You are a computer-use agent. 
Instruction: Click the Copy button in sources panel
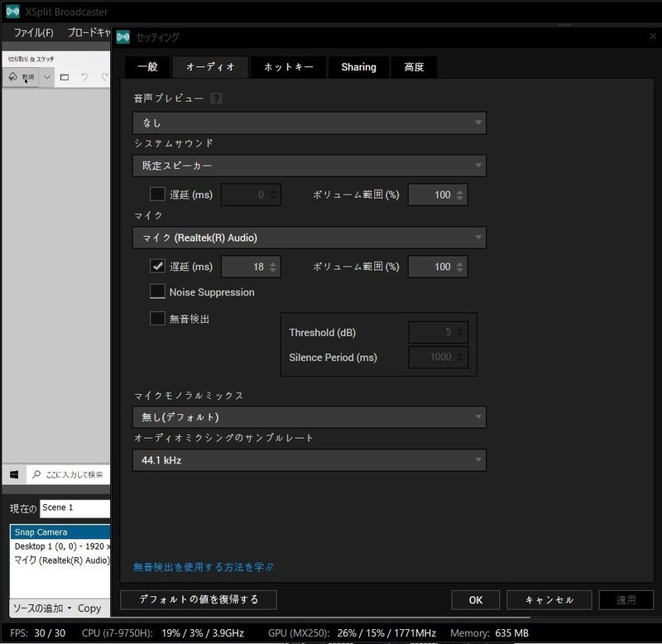tap(89, 608)
